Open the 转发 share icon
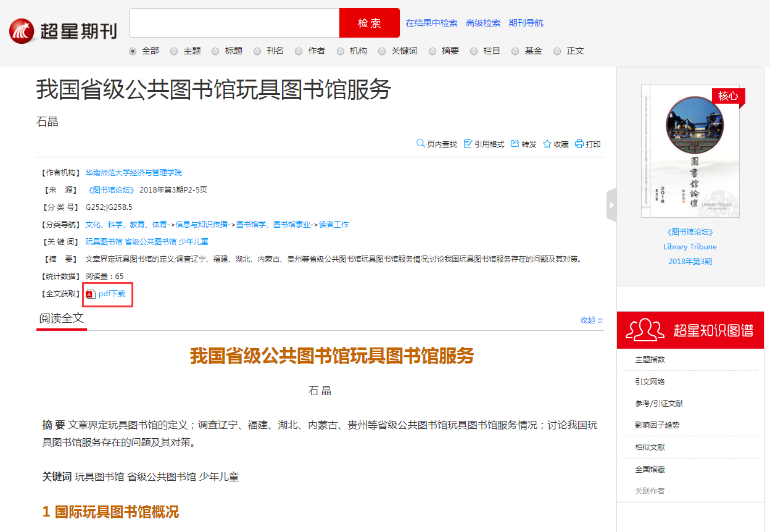This screenshot has height=532, width=770. pyautogui.click(x=514, y=143)
